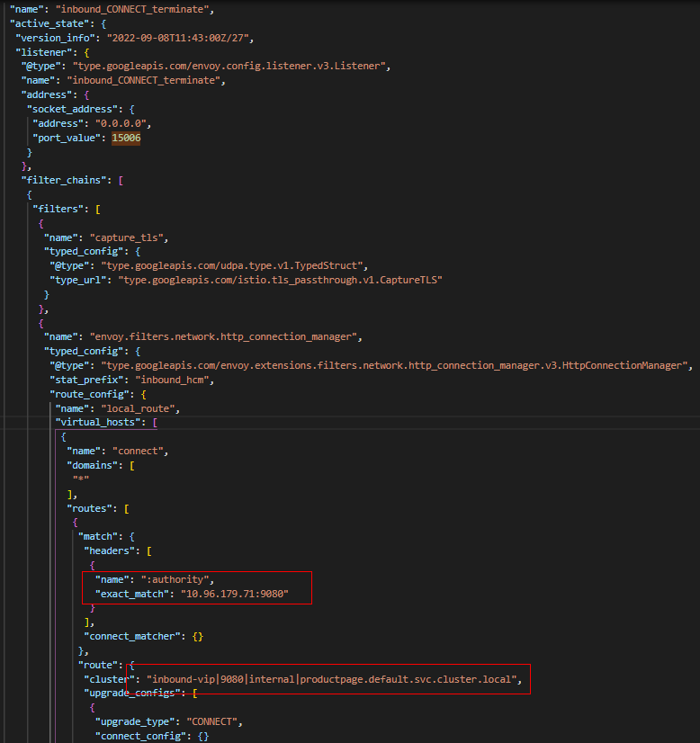Screen dimensions: 700x743
Task: Click the envoy Listener type URL string
Action: [x=231, y=66]
